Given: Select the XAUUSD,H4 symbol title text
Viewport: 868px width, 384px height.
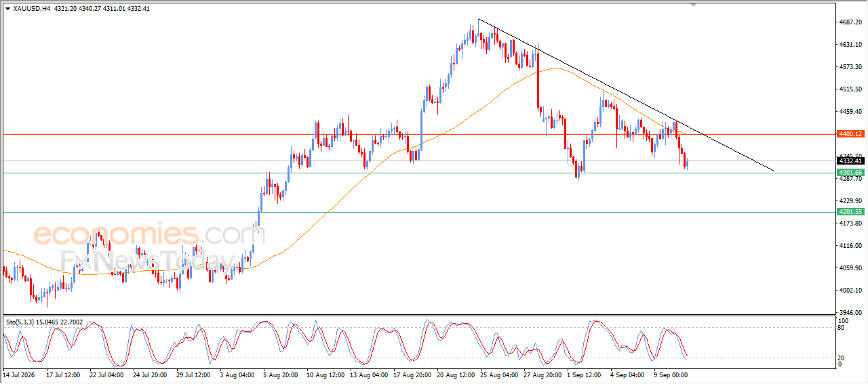Looking at the screenshot, I should (x=32, y=8).
